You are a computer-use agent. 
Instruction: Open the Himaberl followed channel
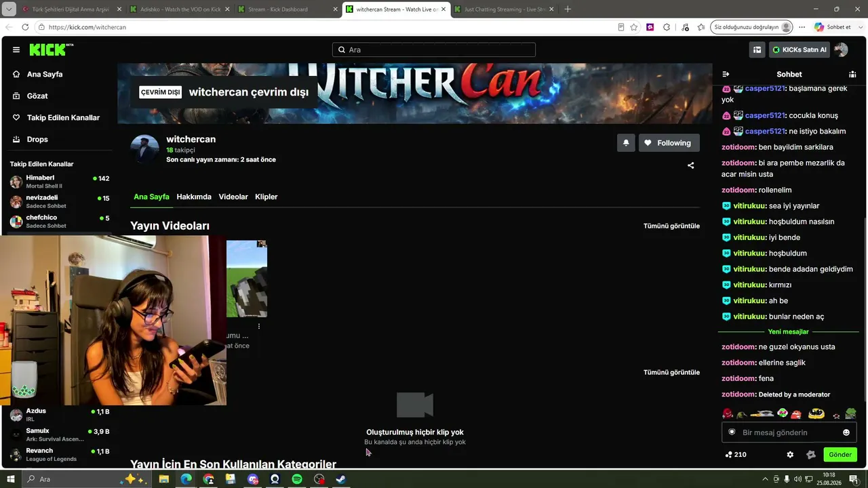coord(59,182)
